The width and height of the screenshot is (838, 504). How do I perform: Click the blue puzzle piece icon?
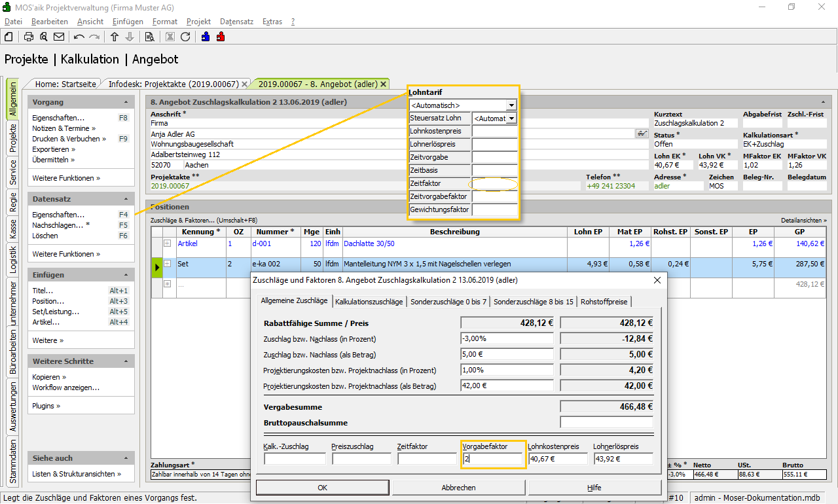click(x=206, y=37)
